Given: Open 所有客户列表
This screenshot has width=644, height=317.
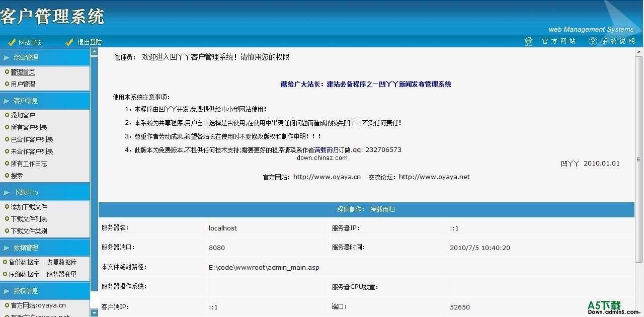Looking at the screenshot, I should click(x=29, y=127).
